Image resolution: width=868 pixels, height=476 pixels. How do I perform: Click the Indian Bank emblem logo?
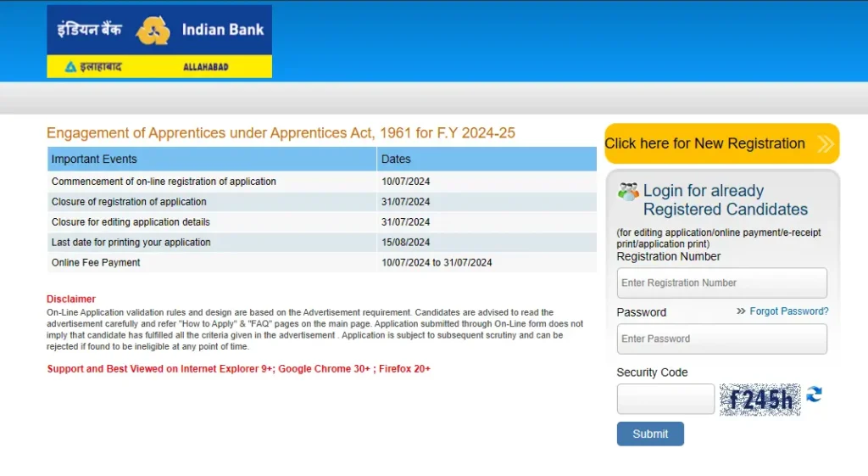click(153, 30)
